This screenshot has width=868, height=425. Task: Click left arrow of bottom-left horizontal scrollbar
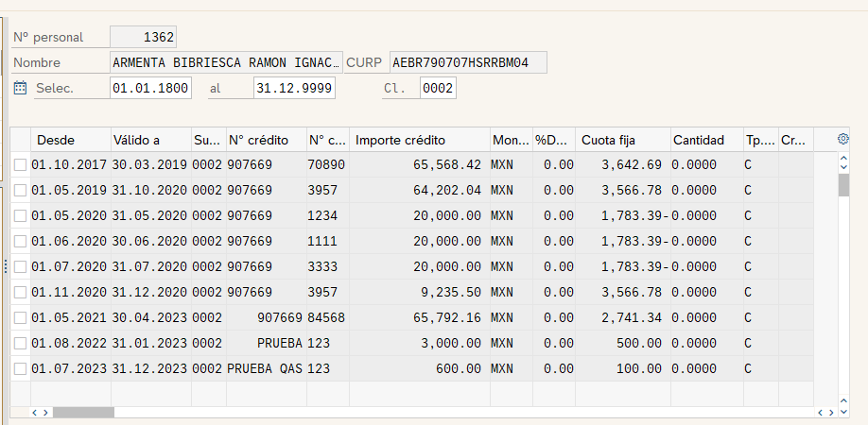click(x=35, y=413)
